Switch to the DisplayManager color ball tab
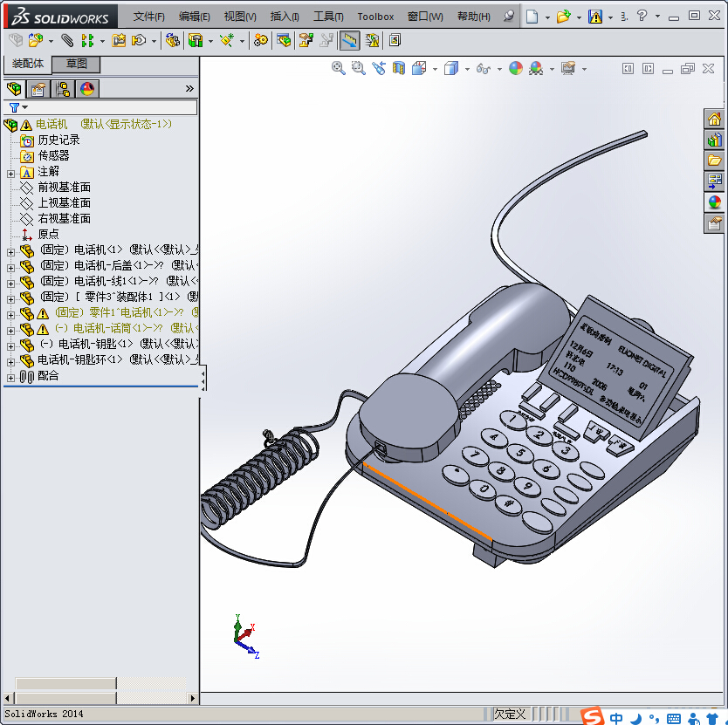 [86, 89]
